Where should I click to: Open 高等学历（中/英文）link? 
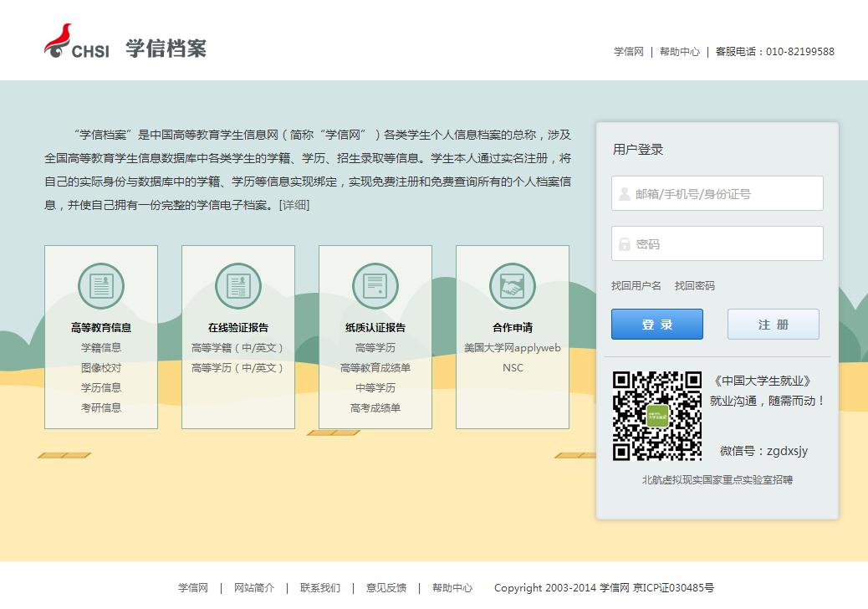click(x=238, y=367)
